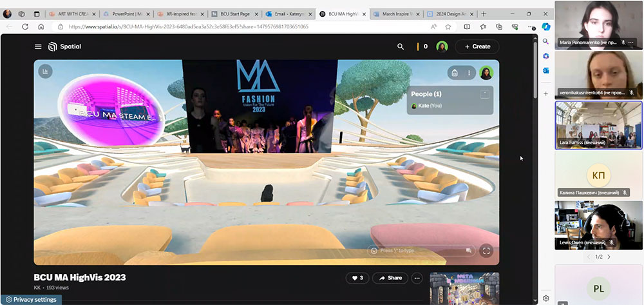Go to next participants page

[x=609, y=257]
